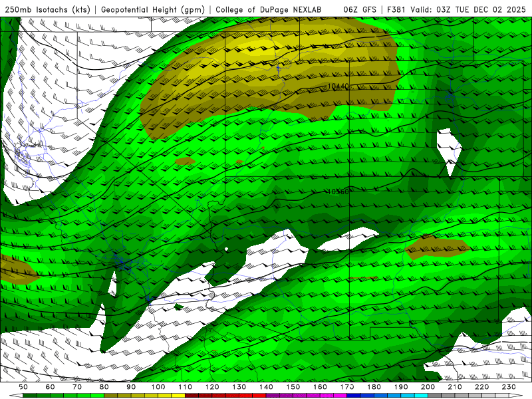Click the dark gray swatch just after 200
Viewport: 532px width, 399px height.
click(435, 396)
